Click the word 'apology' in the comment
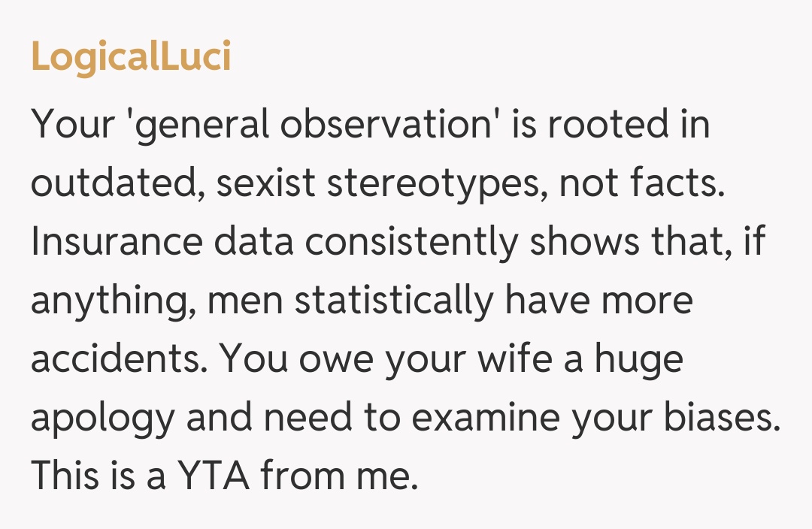 tap(103, 418)
